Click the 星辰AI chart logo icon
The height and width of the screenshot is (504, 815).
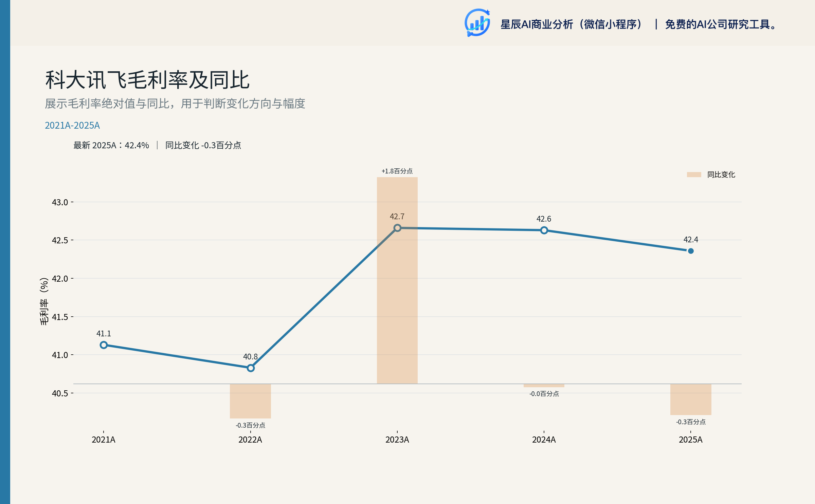click(477, 23)
